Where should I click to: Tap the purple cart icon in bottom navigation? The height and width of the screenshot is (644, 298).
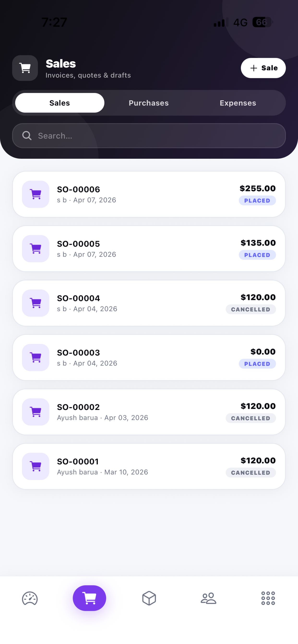[x=89, y=598]
